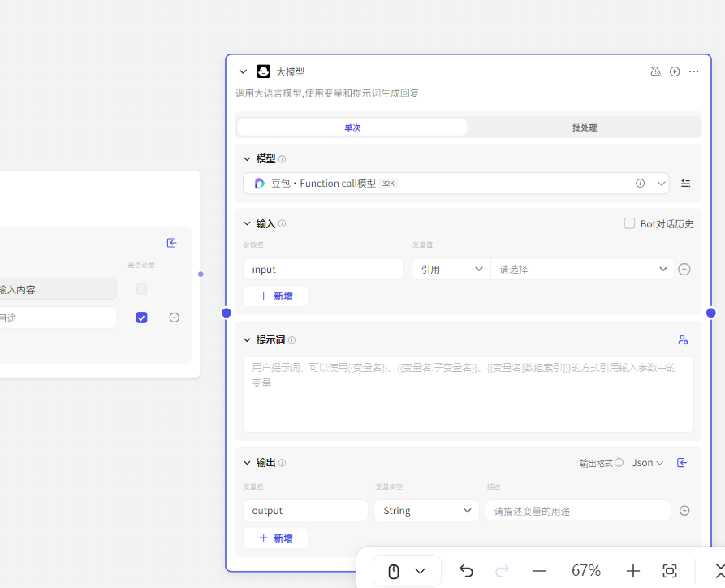Click 新增 button under 输入 section

tap(275, 296)
